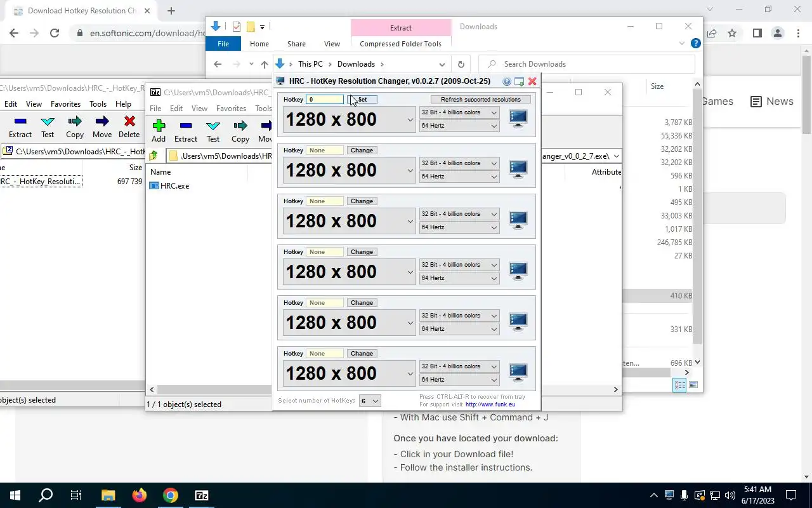Apply resolution with fourth slot's monitor icon
This screenshot has width=812, height=508.
[518, 271]
